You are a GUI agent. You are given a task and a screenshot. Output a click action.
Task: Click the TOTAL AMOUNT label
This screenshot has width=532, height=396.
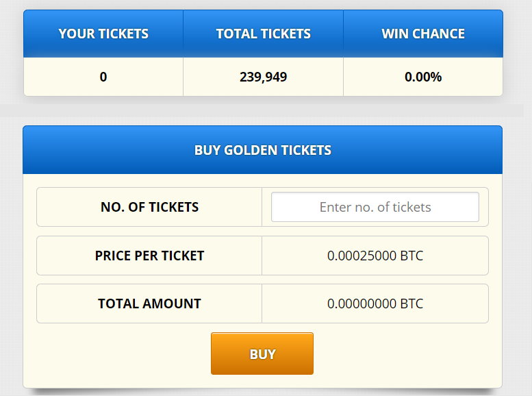150,304
